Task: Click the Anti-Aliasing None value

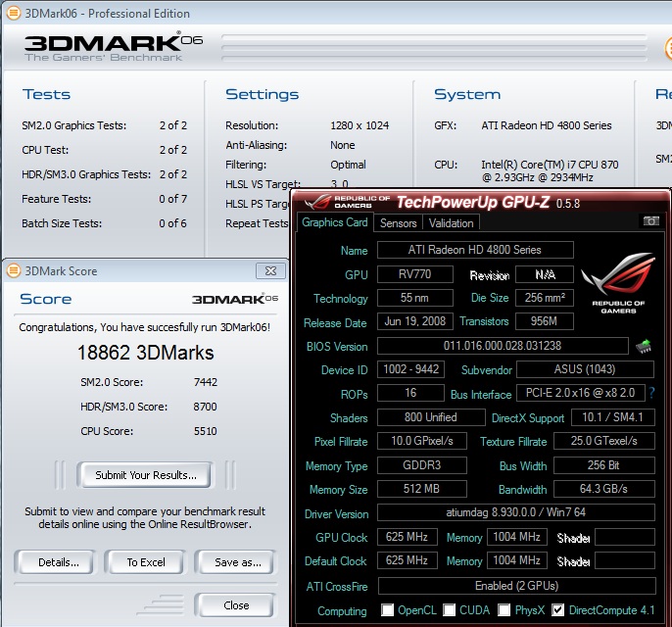Action: [343, 145]
